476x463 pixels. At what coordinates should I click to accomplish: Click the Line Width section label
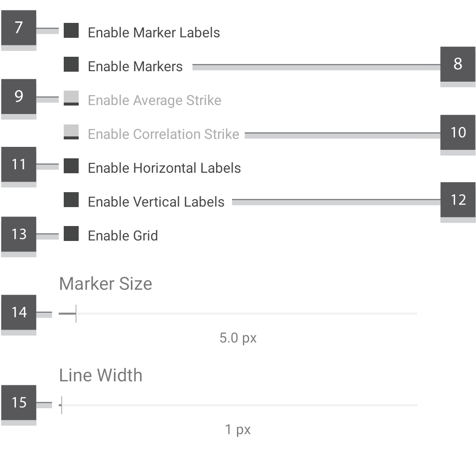(x=100, y=375)
